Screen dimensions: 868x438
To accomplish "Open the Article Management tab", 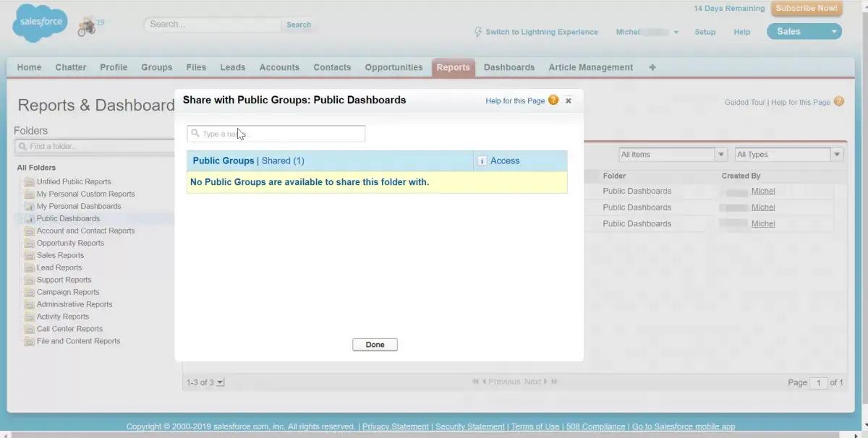I will coord(590,67).
